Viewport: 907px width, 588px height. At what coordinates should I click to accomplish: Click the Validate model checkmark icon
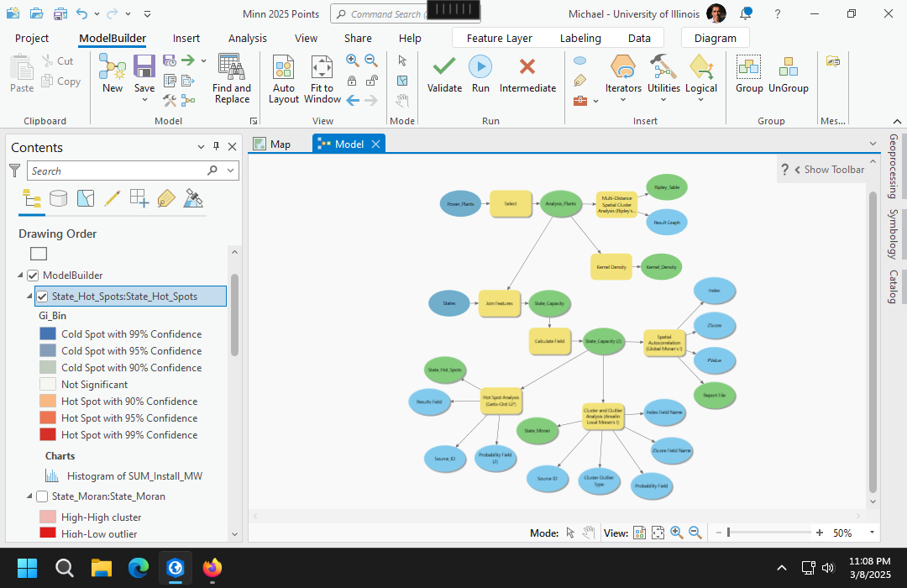(x=444, y=67)
